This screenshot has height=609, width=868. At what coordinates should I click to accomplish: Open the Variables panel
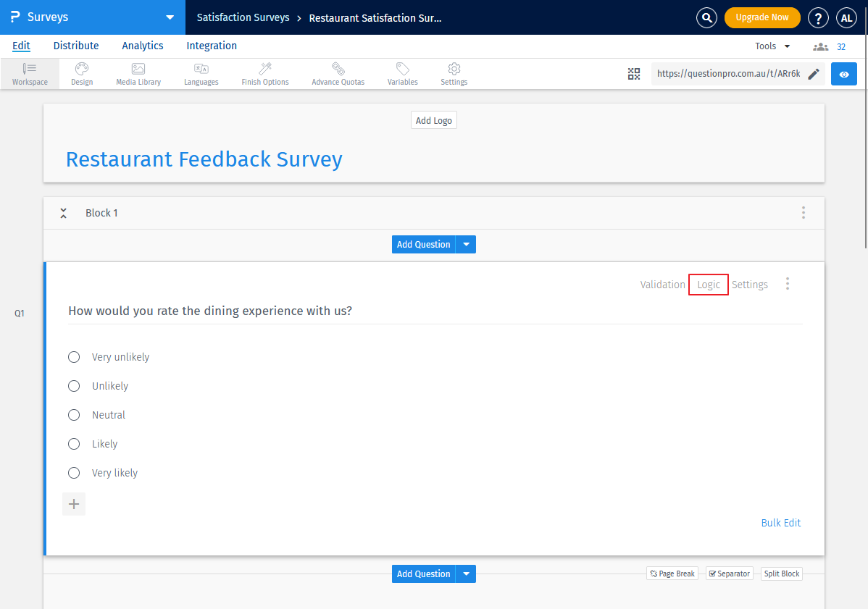401,73
